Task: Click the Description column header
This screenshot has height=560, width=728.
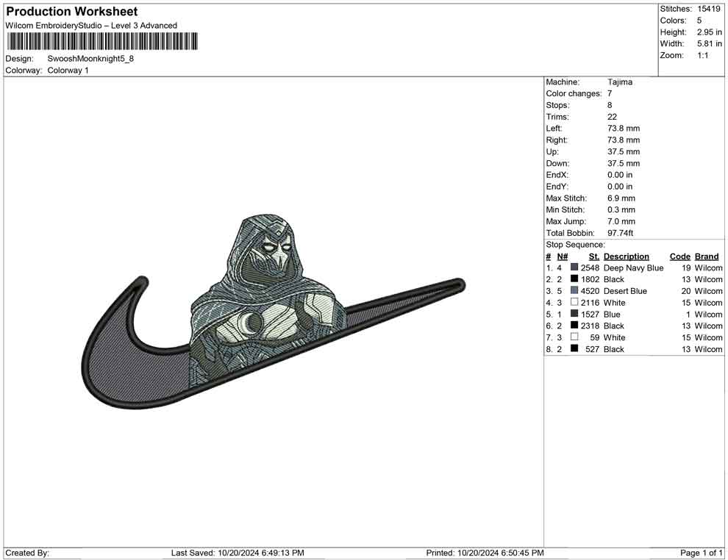Action: [626, 256]
